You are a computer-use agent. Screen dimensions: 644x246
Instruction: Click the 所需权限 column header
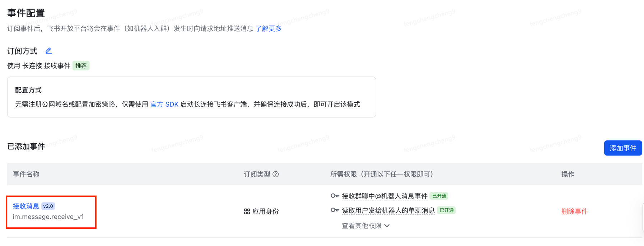coord(381,174)
